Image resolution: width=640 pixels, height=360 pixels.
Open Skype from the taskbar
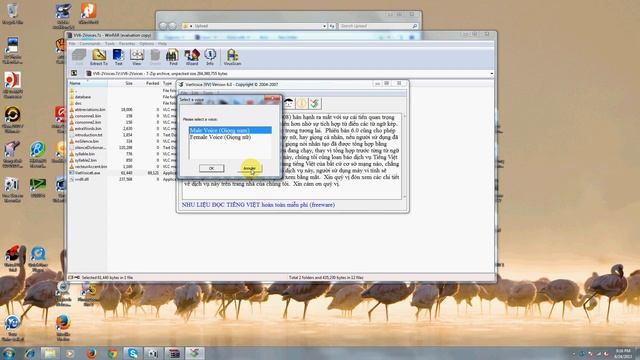(x=133, y=353)
